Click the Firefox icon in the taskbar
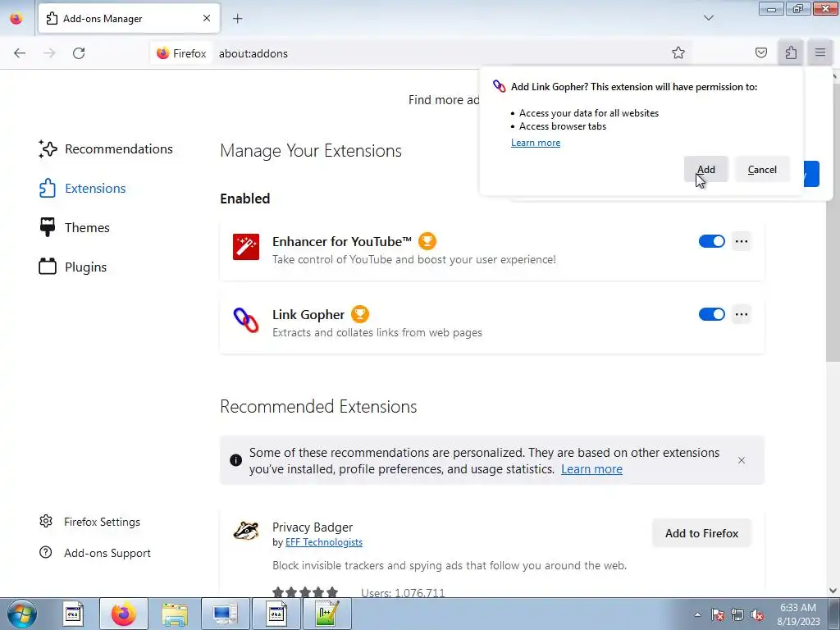Image resolution: width=840 pixels, height=630 pixels. tap(123, 614)
